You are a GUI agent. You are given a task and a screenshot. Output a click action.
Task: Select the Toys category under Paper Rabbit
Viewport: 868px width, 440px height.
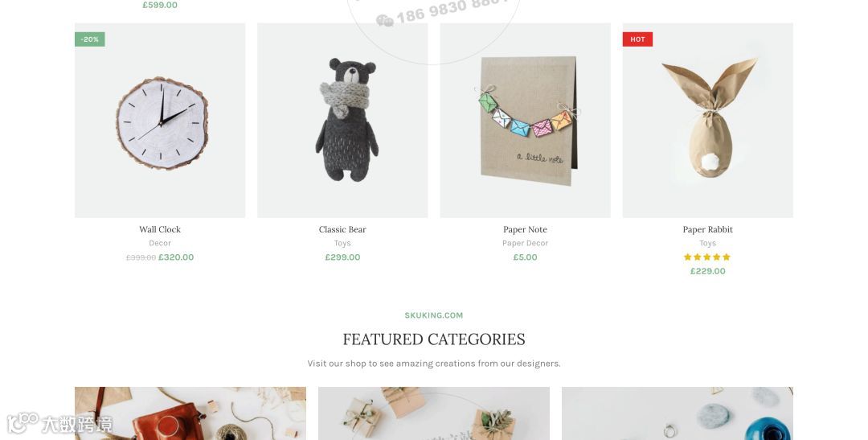coord(708,243)
